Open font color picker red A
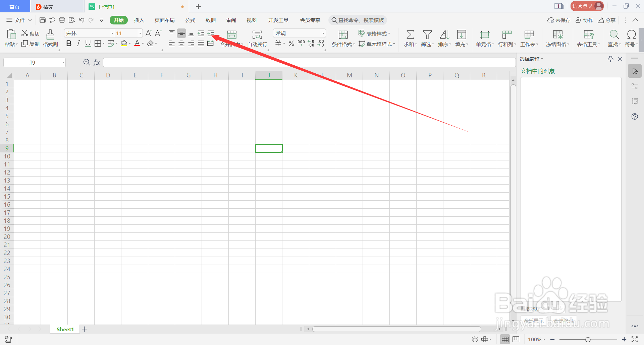 137,43
